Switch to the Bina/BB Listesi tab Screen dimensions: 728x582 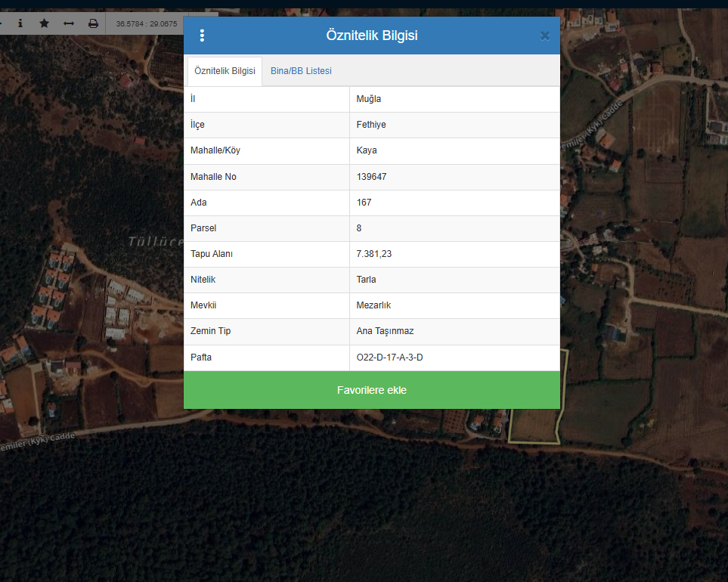[x=301, y=71]
